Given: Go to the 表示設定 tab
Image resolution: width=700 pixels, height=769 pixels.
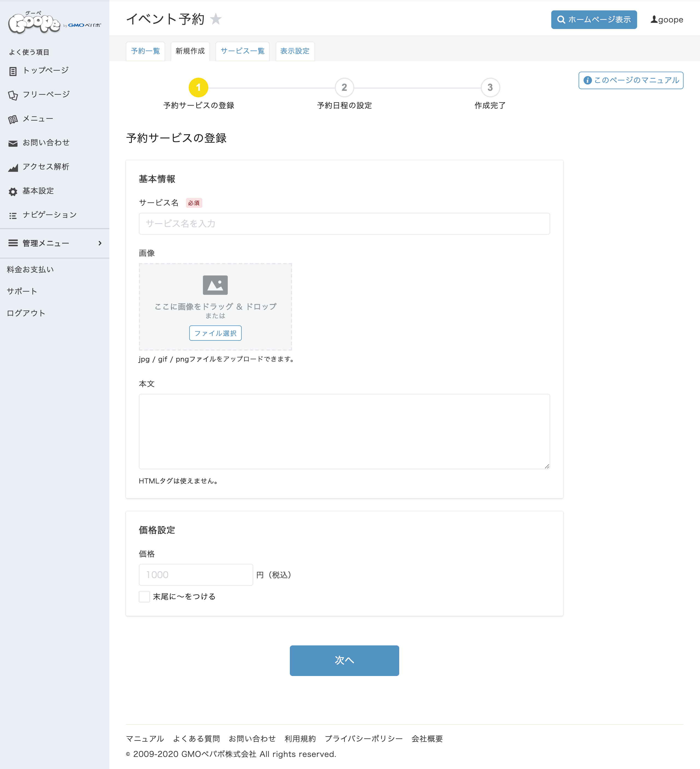Looking at the screenshot, I should point(294,51).
